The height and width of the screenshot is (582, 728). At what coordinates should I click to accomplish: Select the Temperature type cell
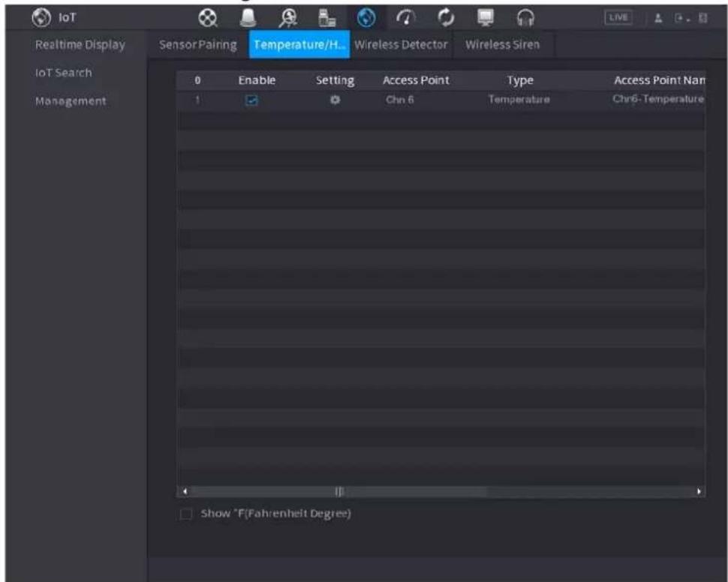point(519,99)
